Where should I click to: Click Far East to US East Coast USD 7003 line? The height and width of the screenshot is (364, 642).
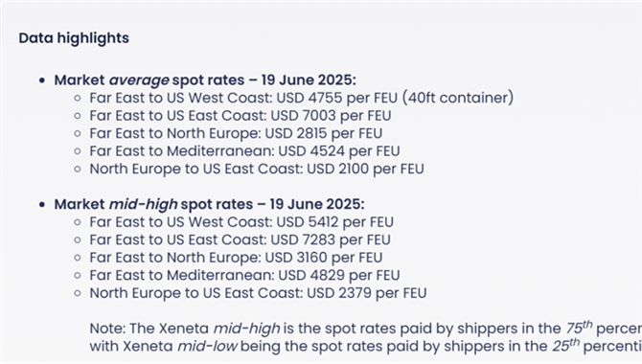point(241,116)
